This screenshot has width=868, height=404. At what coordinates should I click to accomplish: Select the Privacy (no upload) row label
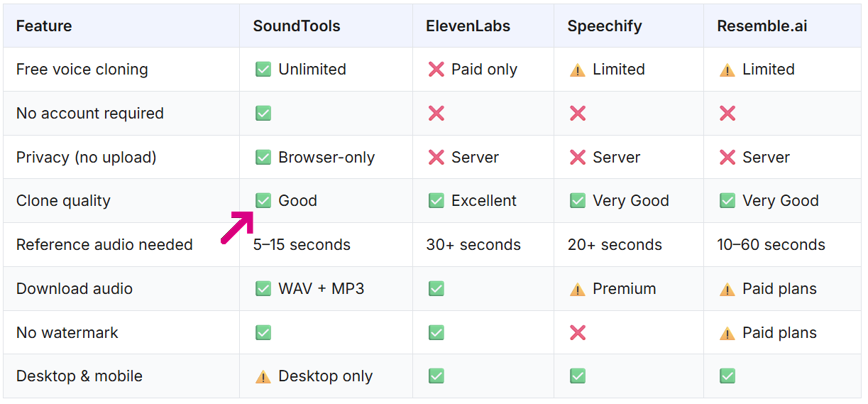(87, 158)
